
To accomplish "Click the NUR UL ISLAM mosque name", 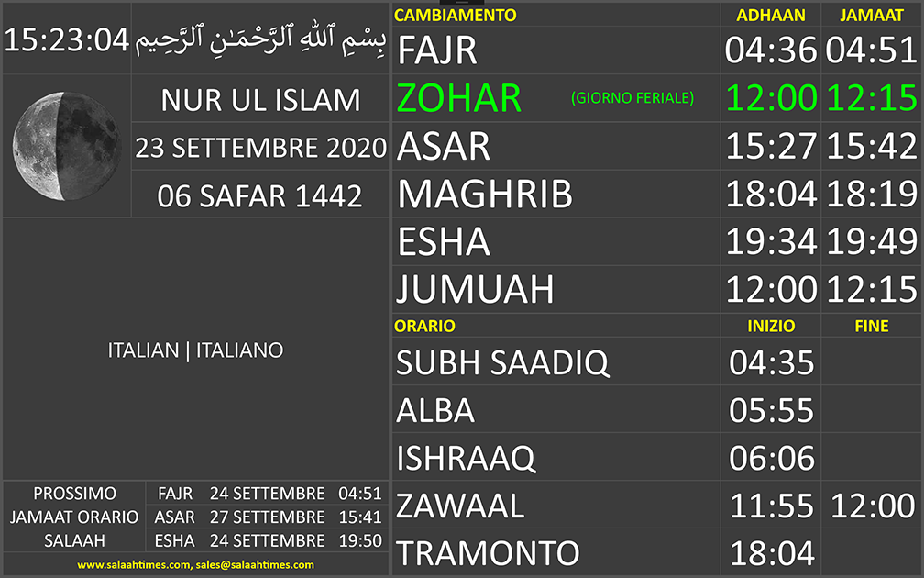I will click(x=260, y=99).
